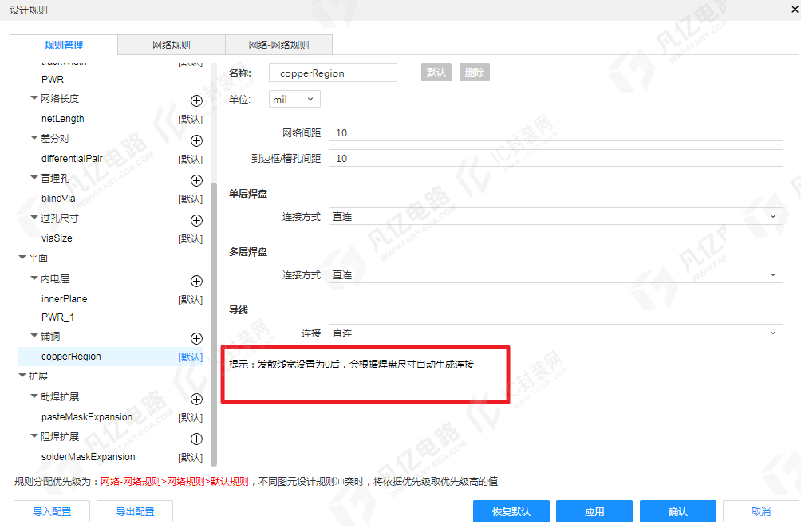Select the pasteMaskExpansion rule
The image size is (801, 532).
[x=87, y=416]
